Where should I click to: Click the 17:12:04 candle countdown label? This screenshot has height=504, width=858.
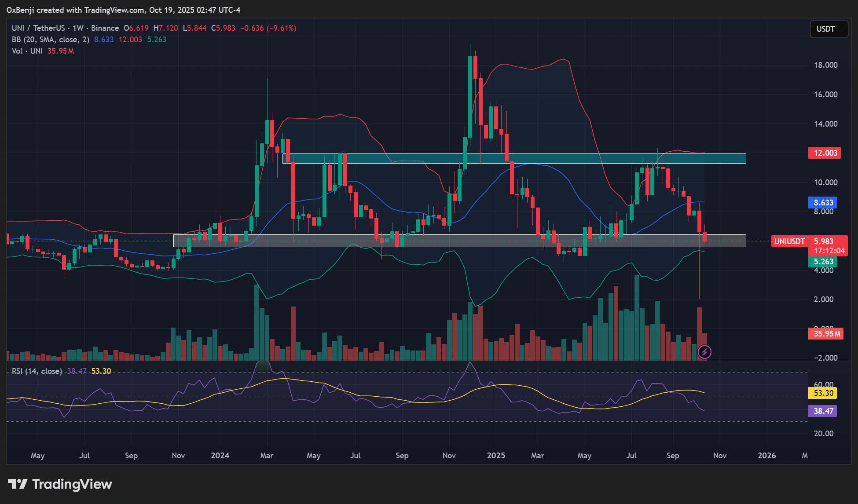829,251
